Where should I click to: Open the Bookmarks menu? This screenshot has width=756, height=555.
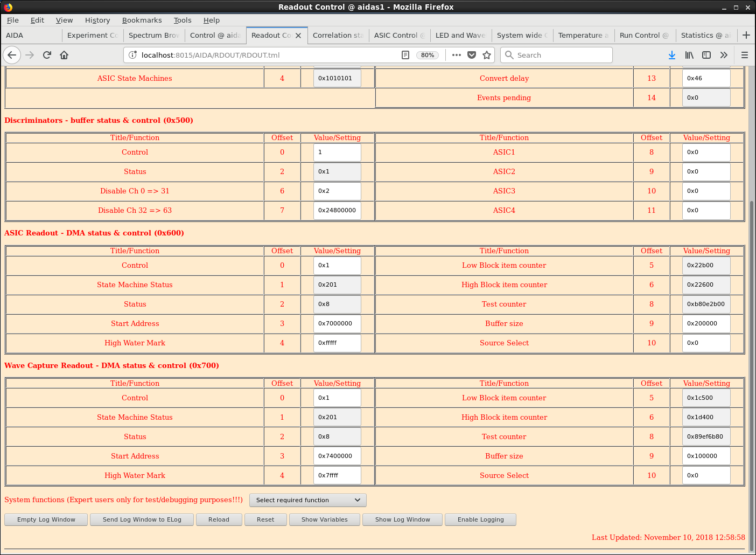tap(142, 20)
